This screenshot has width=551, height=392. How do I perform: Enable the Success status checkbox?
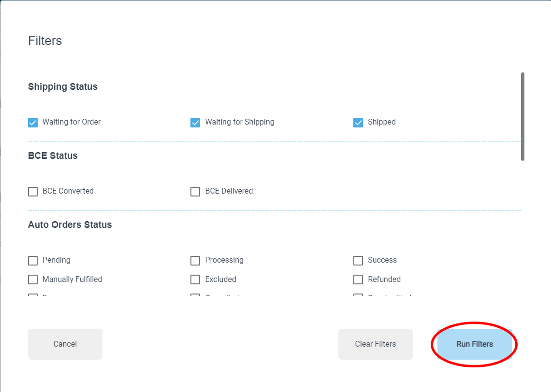358,261
